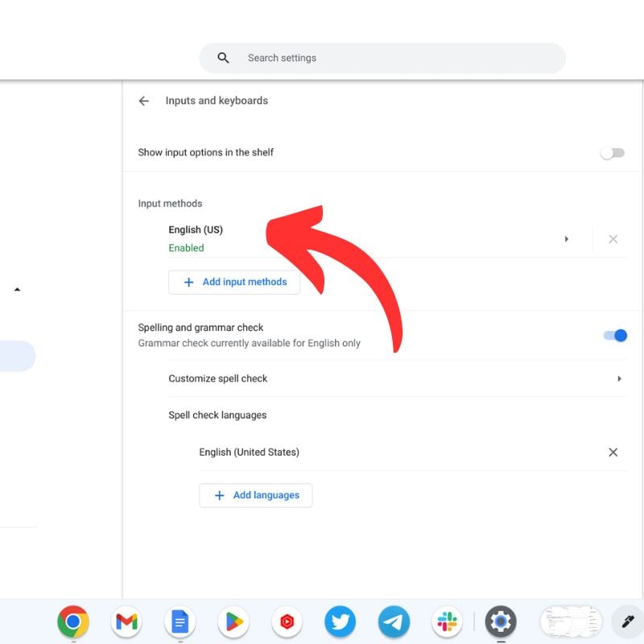644x644 pixels.
Task: Open the red media app on the shelf
Action: [287, 621]
